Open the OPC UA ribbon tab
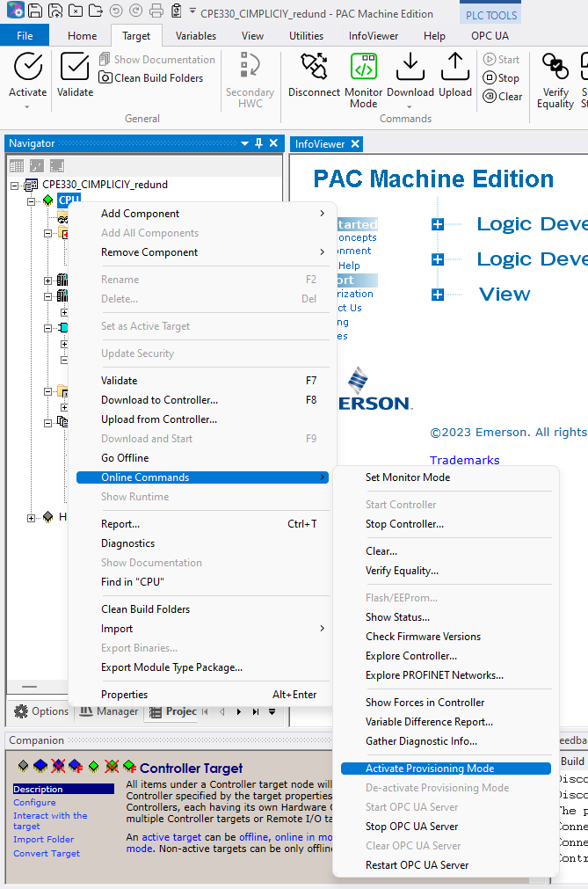Image resolution: width=588 pixels, height=889 pixels. (x=490, y=36)
